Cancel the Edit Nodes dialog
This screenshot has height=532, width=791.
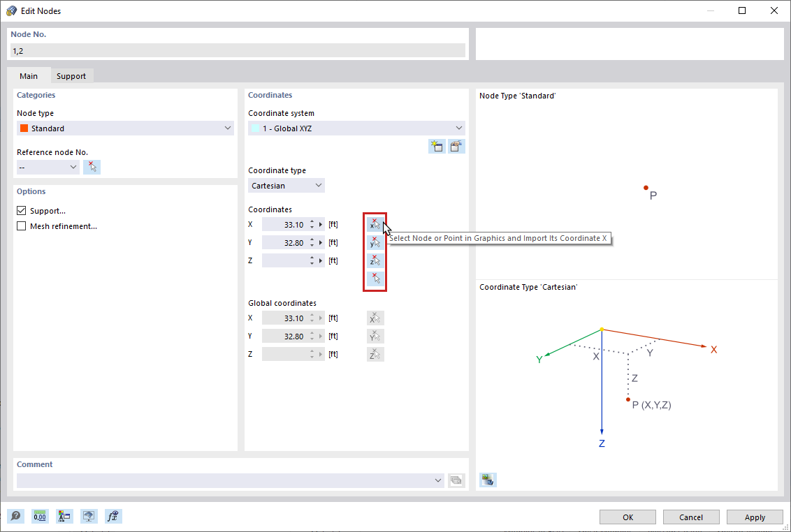(x=691, y=517)
